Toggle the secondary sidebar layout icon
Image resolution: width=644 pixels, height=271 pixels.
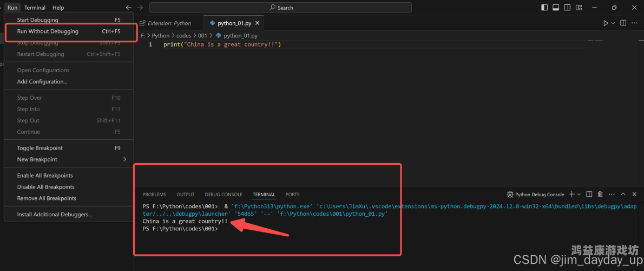point(566,8)
